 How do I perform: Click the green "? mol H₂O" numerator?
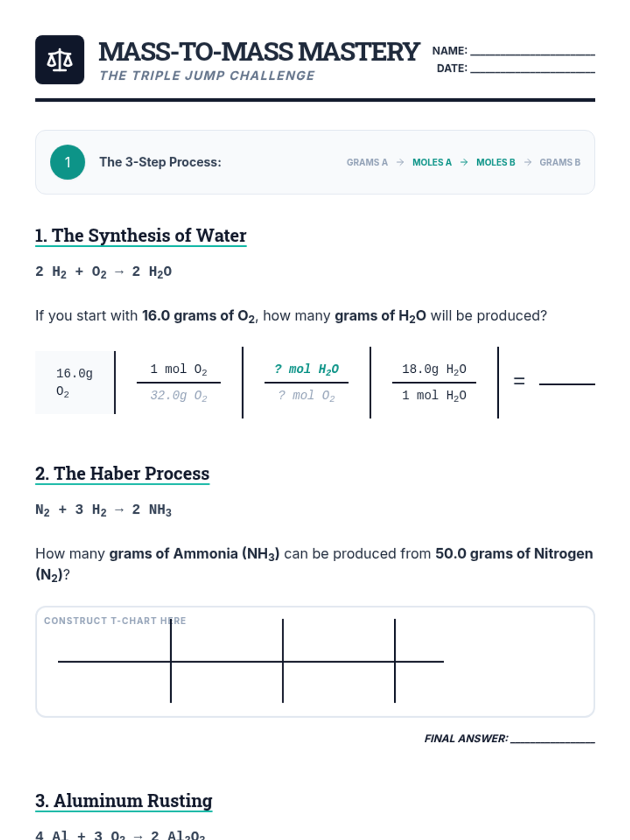(307, 369)
